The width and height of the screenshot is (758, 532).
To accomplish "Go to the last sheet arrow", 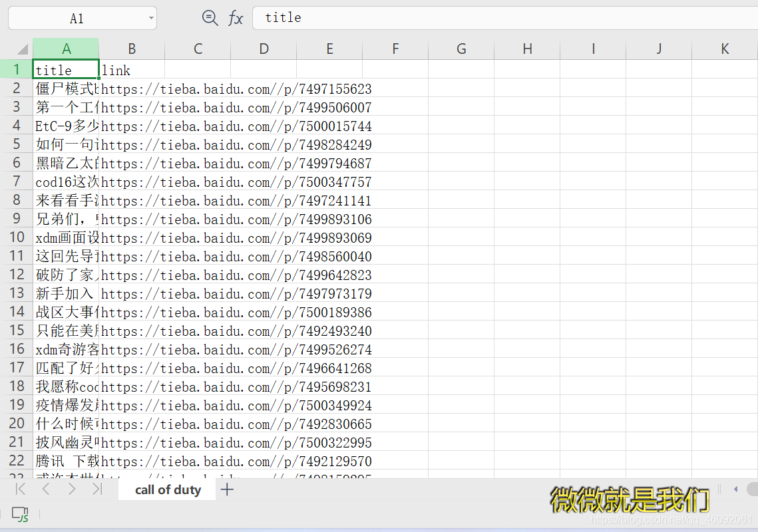I will (x=98, y=489).
